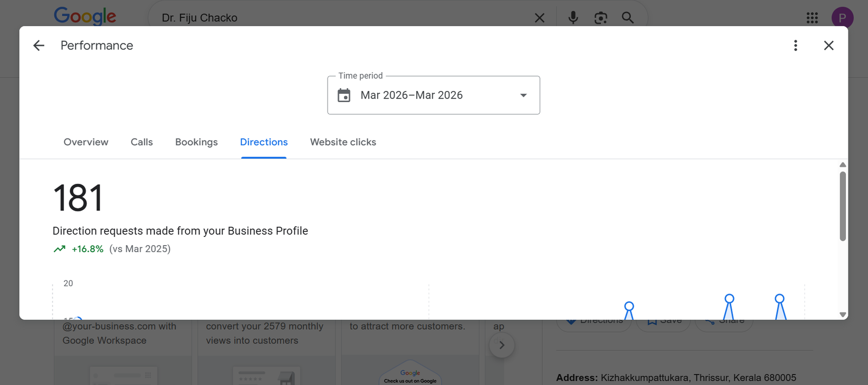Select the Directions tab

pyautogui.click(x=264, y=142)
